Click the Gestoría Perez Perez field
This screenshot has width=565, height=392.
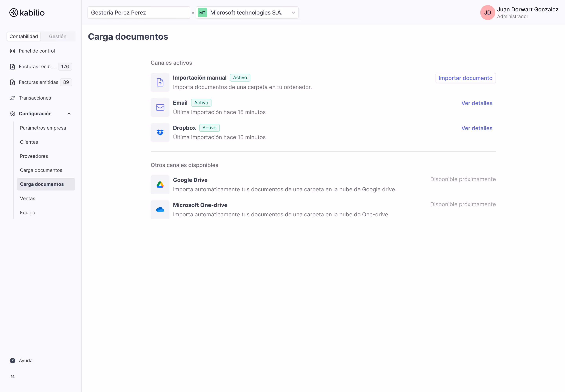tap(139, 13)
